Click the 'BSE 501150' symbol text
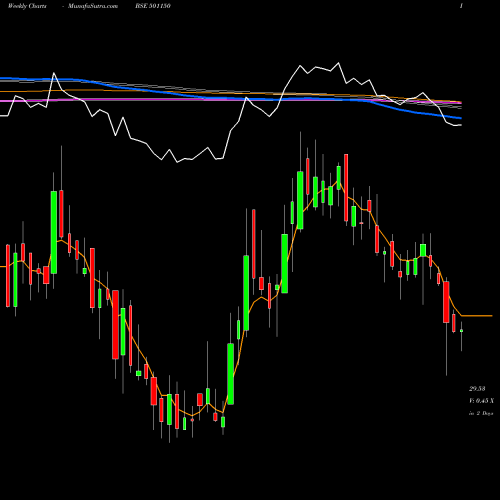Screen dimensions: 500x500 click(153, 6)
